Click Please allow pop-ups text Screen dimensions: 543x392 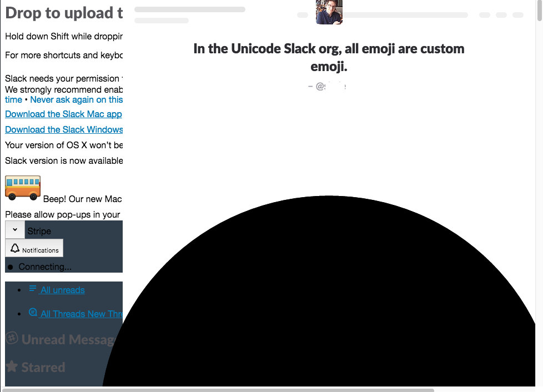(63, 215)
